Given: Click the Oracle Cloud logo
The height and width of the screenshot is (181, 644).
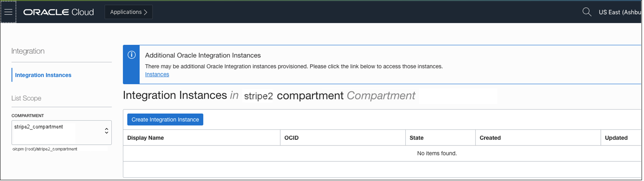Looking at the screenshot, I should [x=58, y=12].
